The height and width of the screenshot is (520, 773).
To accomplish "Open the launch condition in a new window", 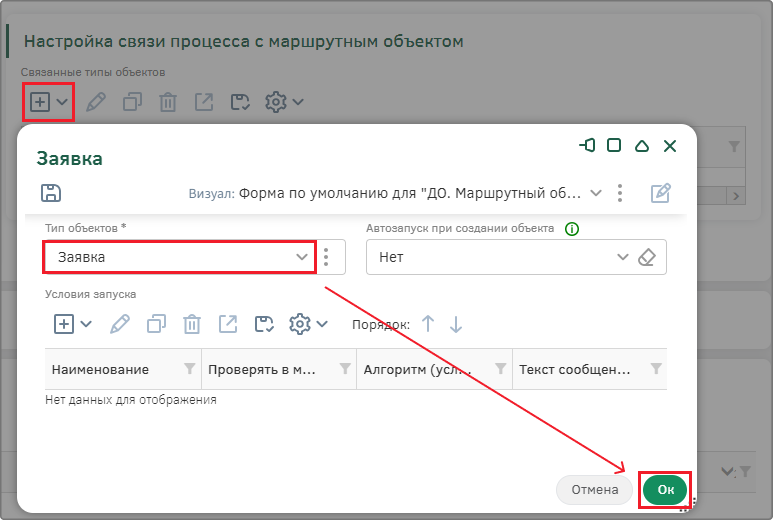I will [x=228, y=324].
